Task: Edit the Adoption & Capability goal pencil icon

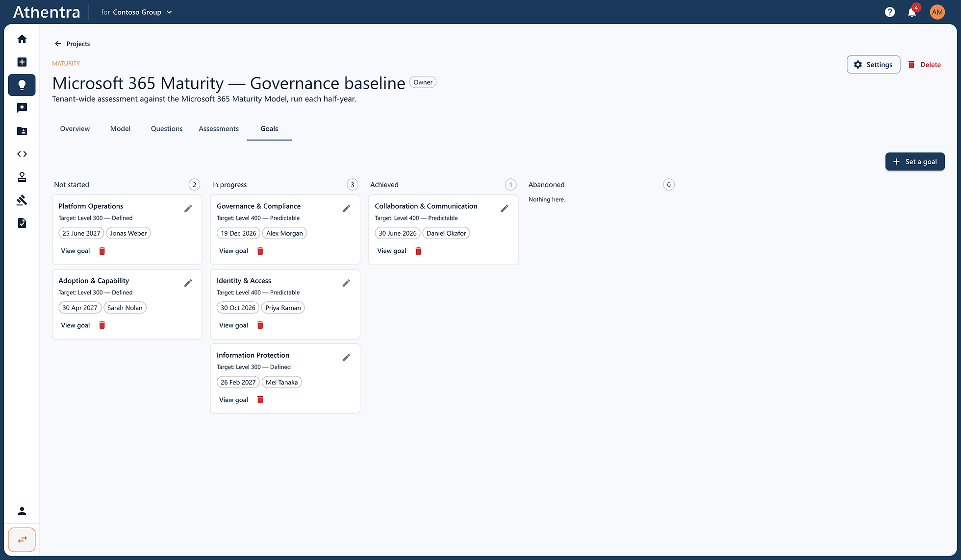Action: click(188, 283)
